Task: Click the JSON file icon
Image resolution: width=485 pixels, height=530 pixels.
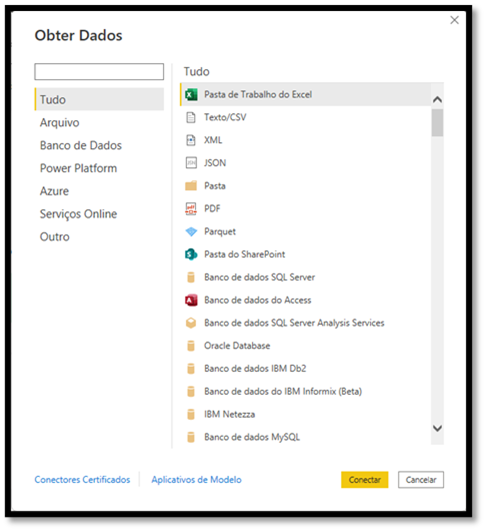Action: pos(191,163)
